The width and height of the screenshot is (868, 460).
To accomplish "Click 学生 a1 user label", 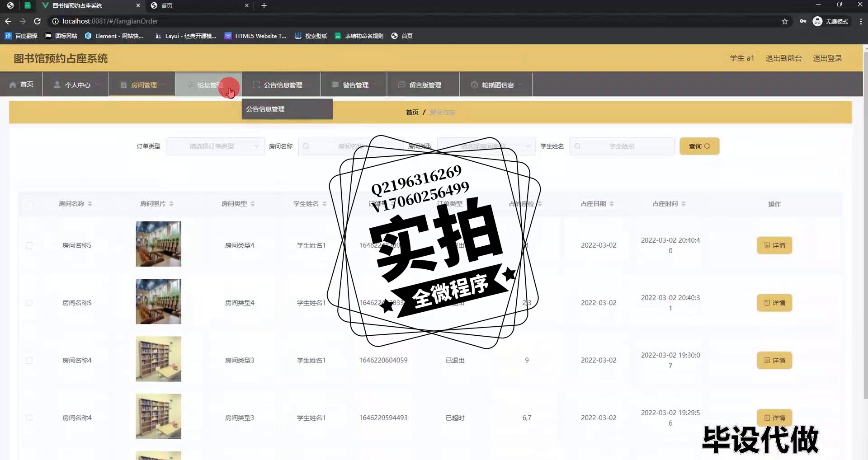I will click(742, 58).
